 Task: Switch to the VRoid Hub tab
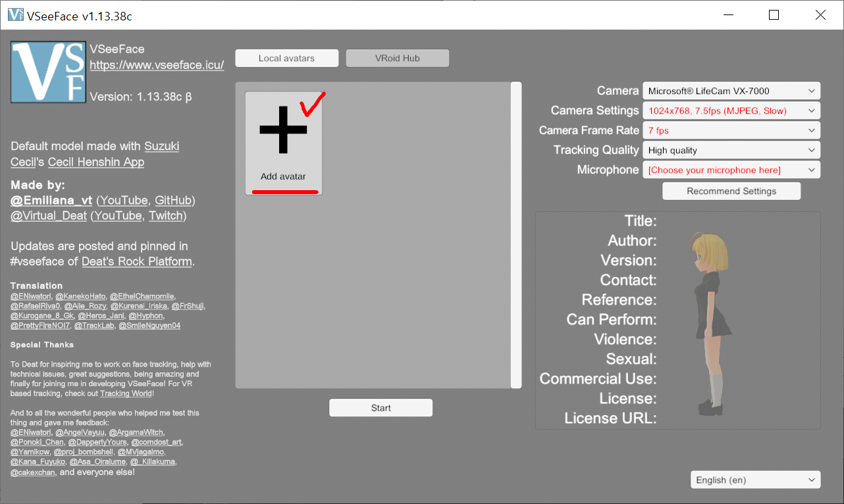point(397,58)
